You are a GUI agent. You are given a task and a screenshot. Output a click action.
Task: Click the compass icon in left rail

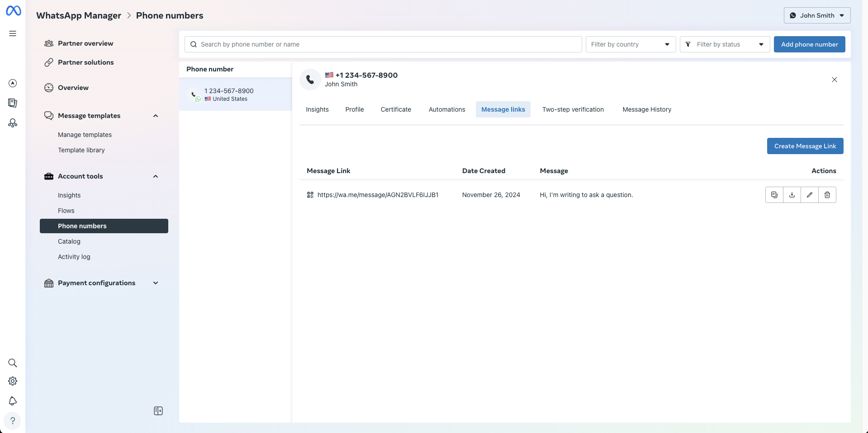click(x=13, y=83)
